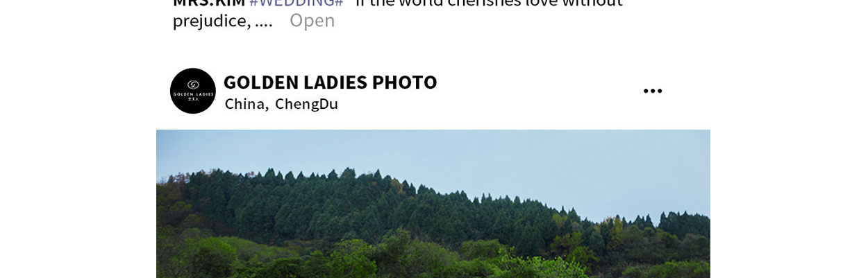Screen dimensions: 868x278
Task: Expand the truncated caption with Open
Action: (312, 20)
